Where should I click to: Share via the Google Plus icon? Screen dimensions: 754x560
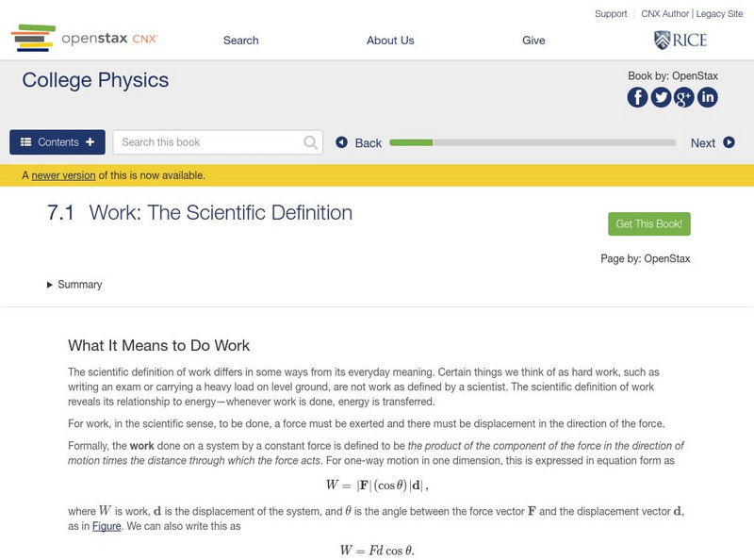[x=683, y=97]
